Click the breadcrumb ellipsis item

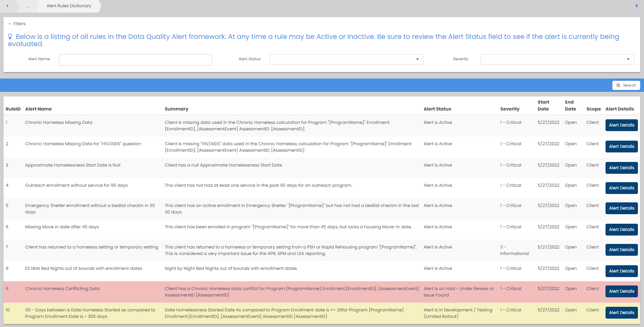(27, 6)
